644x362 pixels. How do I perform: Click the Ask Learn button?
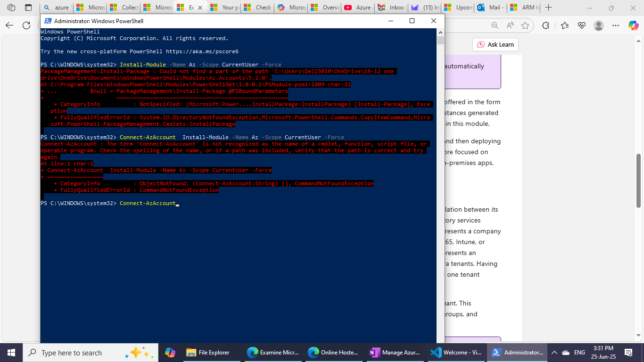pos(495,44)
